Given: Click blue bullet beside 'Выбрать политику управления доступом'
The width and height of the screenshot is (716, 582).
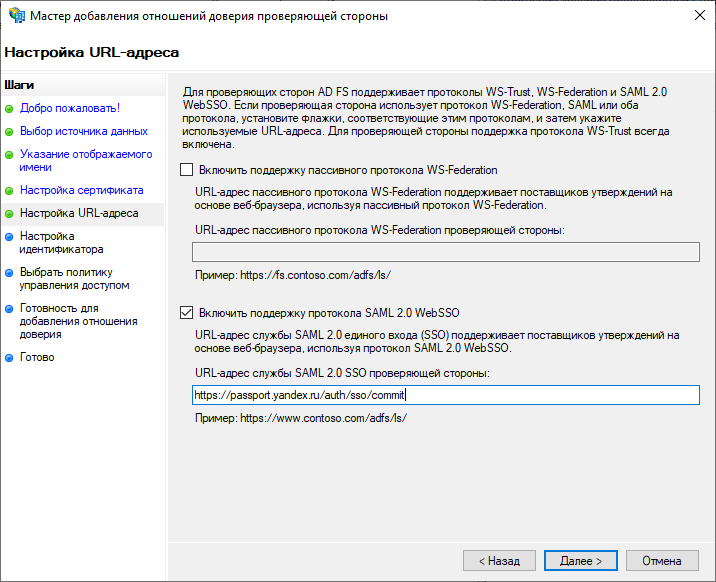Looking at the screenshot, I should (x=10, y=273).
